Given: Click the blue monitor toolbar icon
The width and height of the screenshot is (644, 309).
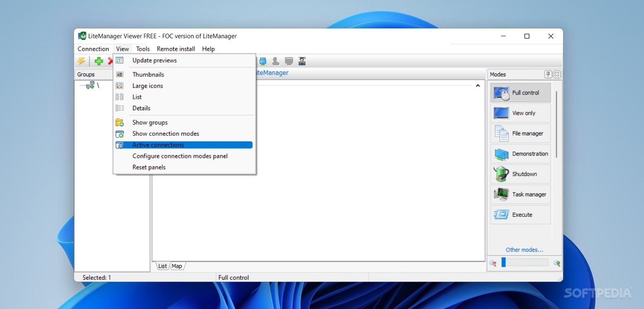Looking at the screenshot, I should pos(263,61).
